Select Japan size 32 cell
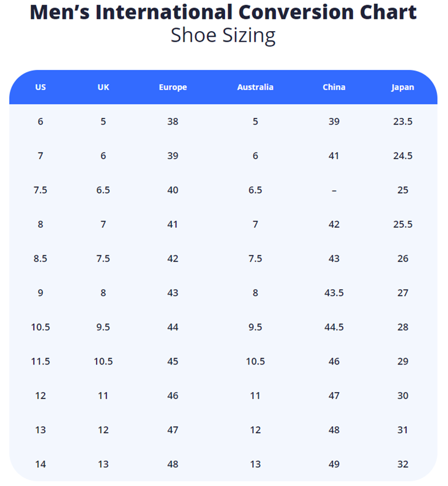448x486 pixels. click(x=403, y=464)
